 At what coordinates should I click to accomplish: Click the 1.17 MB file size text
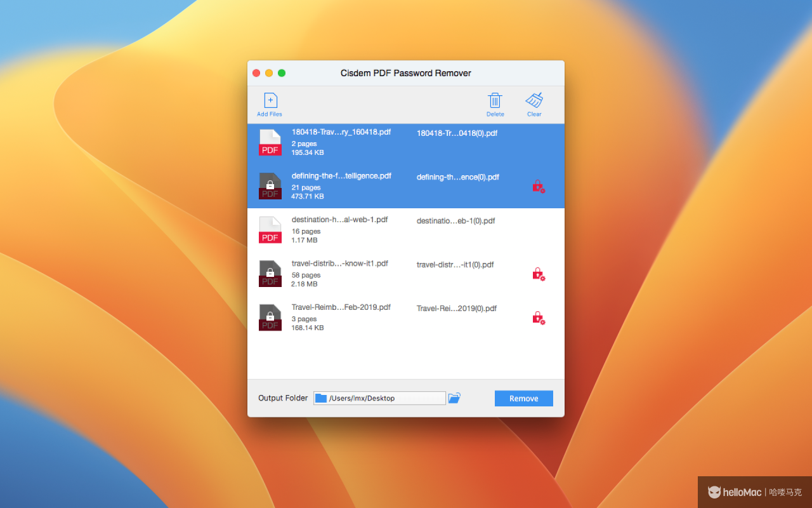pyautogui.click(x=304, y=241)
